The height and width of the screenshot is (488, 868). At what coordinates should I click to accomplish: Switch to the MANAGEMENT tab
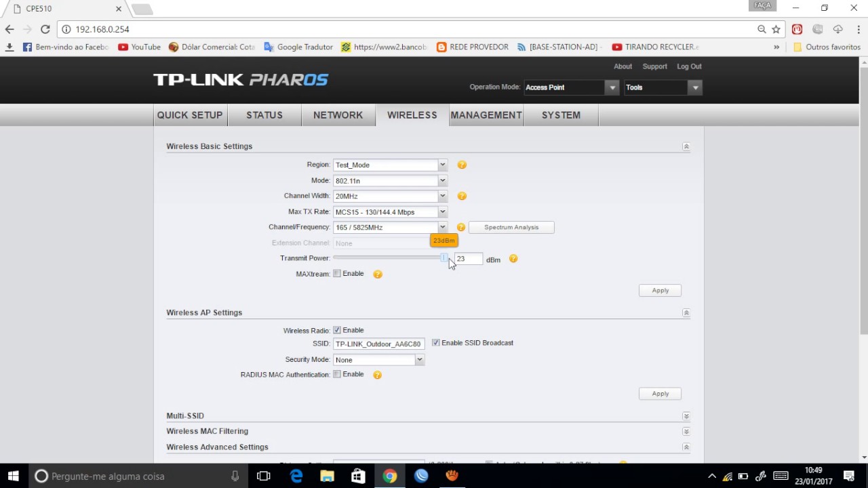[486, 115]
